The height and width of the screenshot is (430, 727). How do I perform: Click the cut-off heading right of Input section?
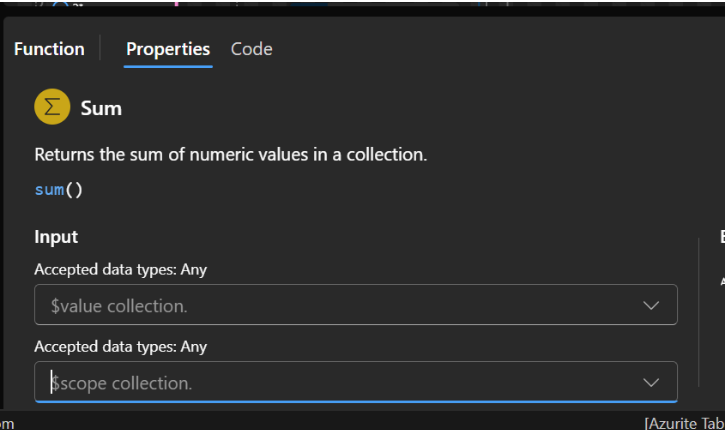point(722,237)
